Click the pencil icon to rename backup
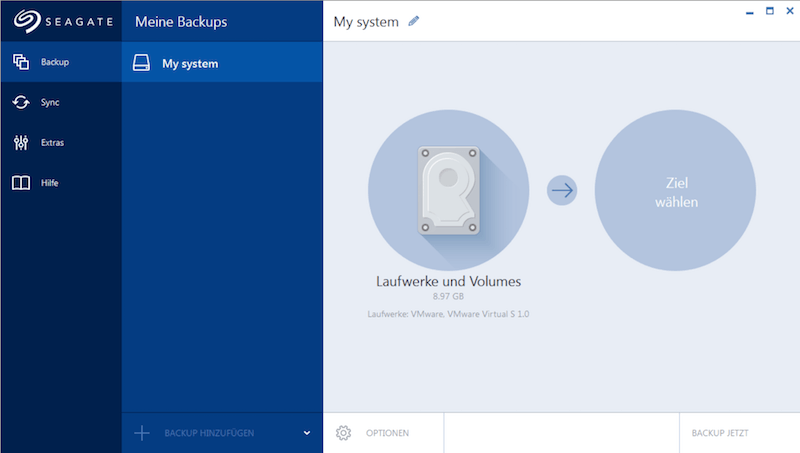 (414, 21)
